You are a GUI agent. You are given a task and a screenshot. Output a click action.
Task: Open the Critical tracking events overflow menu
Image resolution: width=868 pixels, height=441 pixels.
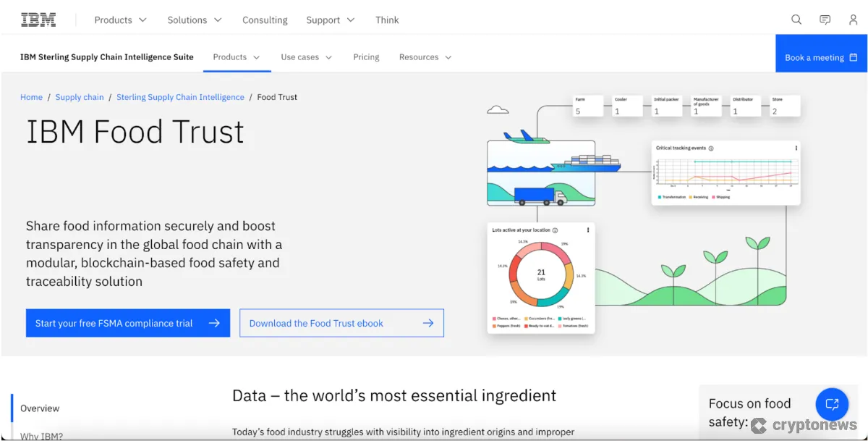(796, 148)
